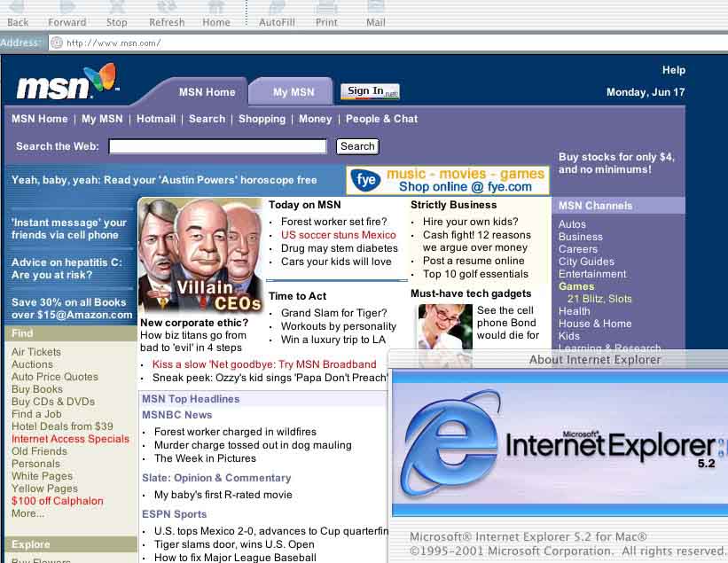This screenshot has width=728, height=563.
Task: Stop loading with the Stop button
Action: click(x=116, y=14)
